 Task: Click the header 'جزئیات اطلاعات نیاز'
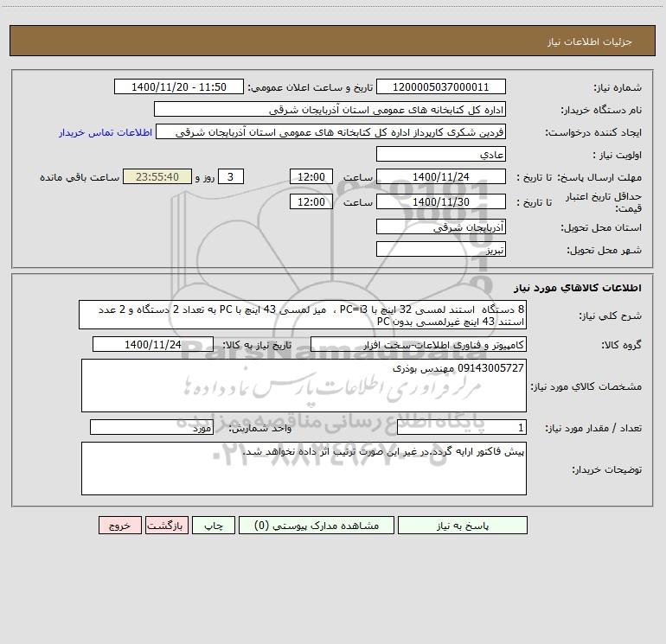point(590,41)
